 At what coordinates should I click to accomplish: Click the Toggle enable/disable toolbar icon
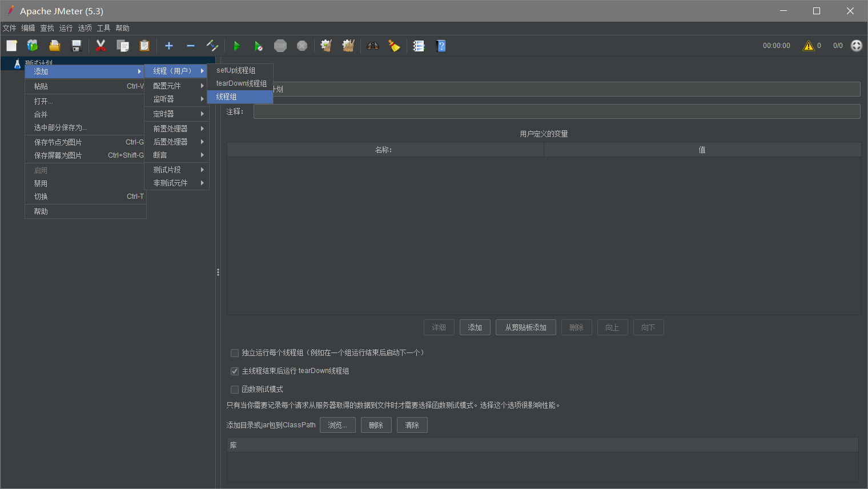pos(212,46)
